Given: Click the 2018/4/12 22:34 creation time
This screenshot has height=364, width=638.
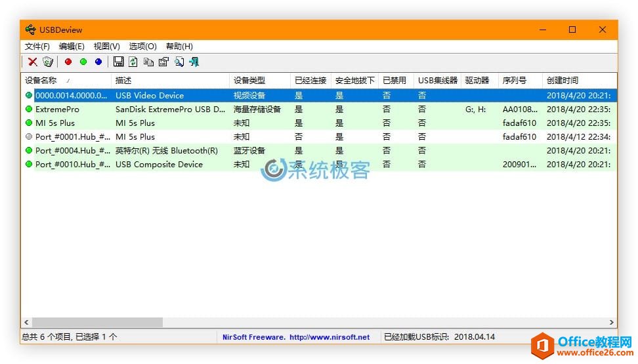Looking at the screenshot, I should click(x=578, y=136).
